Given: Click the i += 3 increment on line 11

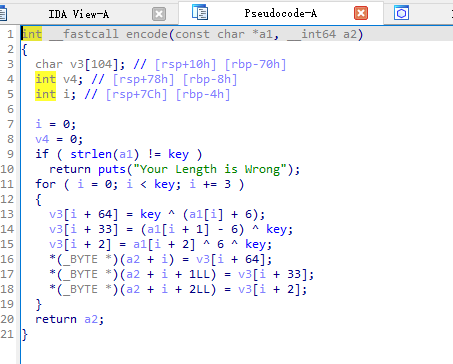Looking at the screenshot, I should tap(210, 184).
